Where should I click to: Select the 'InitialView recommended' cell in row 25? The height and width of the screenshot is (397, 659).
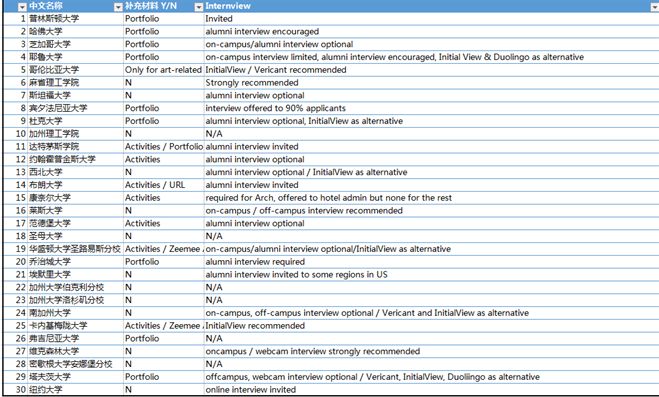point(255,326)
